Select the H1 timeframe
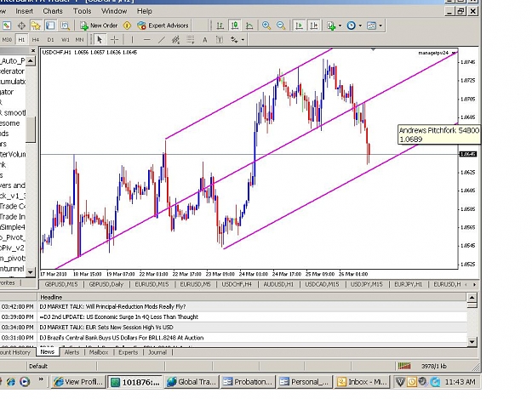 click(21, 40)
